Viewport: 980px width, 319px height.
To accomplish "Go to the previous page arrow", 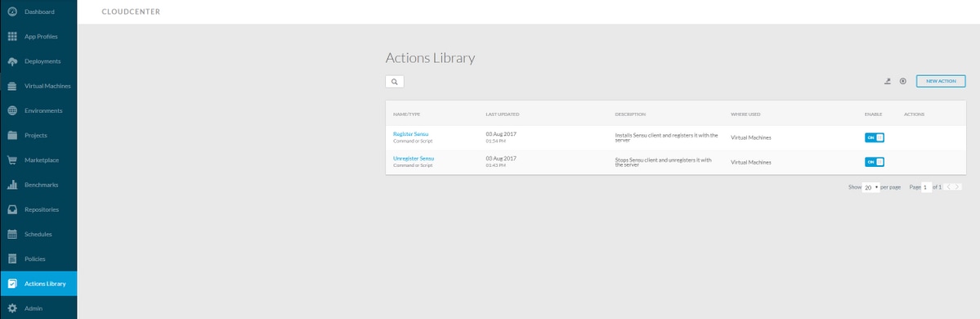I will click(948, 187).
